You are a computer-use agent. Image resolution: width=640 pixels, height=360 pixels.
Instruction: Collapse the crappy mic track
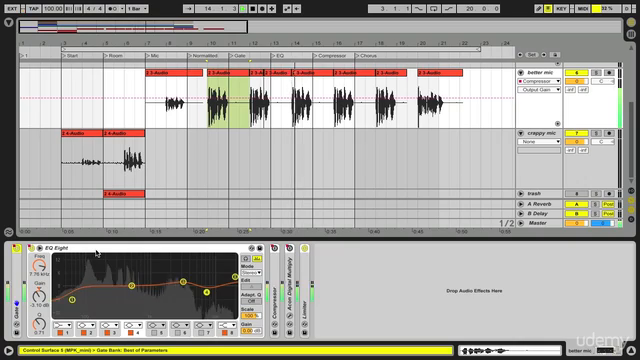point(520,133)
